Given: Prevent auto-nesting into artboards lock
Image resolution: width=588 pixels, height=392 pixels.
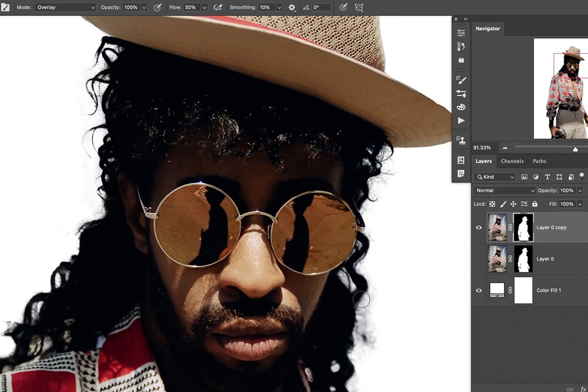Looking at the screenshot, I should pos(524,204).
